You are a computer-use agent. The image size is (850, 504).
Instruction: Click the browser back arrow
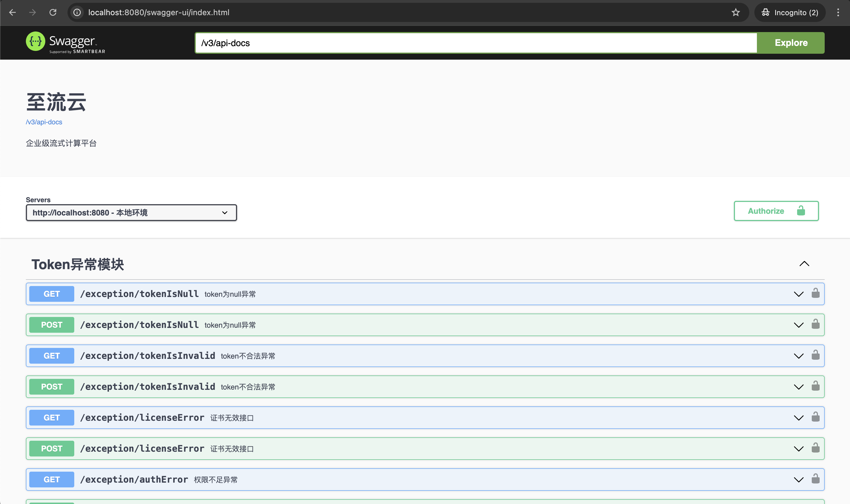coord(13,13)
